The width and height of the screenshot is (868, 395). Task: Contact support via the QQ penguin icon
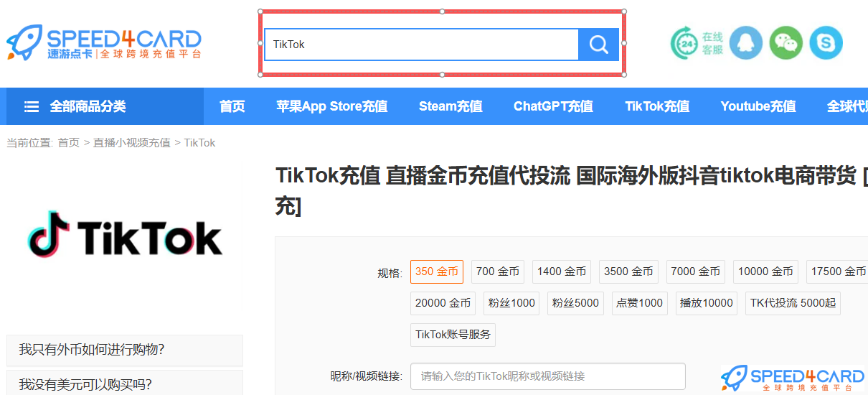tap(746, 43)
